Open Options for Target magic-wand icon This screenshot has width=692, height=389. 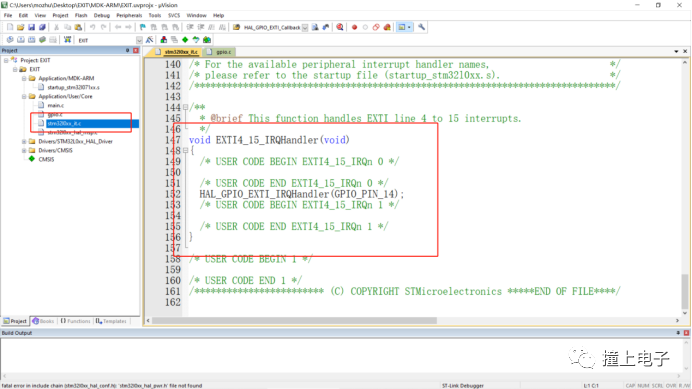(150, 40)
